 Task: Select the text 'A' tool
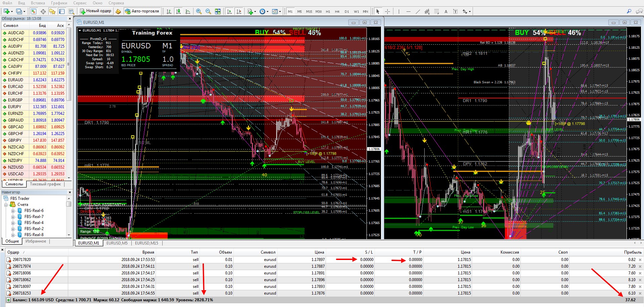click(x=446, y=11)
